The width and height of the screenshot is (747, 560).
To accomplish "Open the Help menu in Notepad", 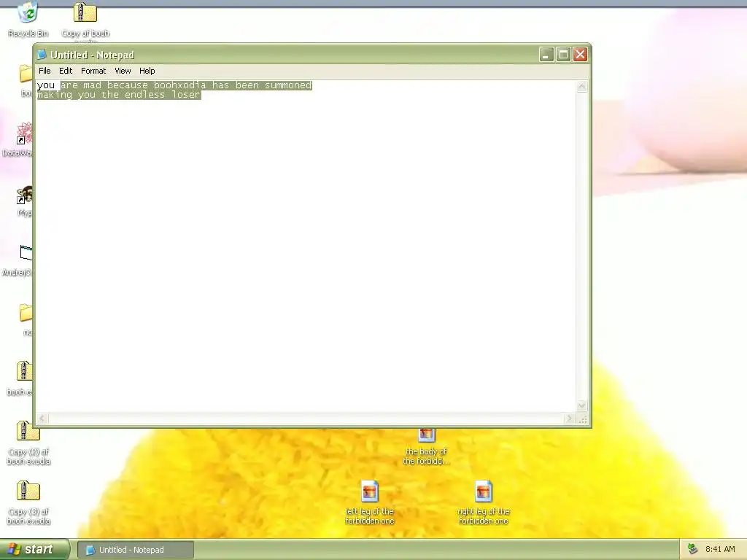I will (x=147, y=71).
